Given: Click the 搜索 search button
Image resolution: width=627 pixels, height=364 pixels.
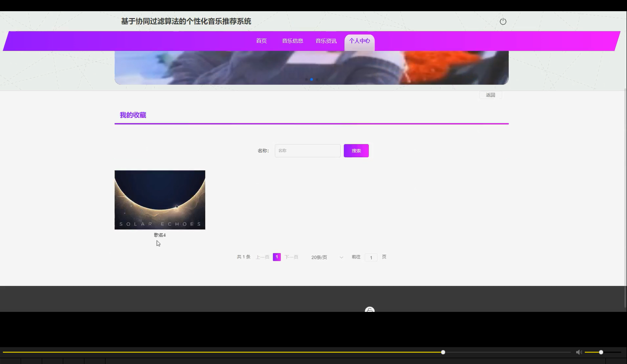Looking at the screenshot, I should [x=356, y=151].
